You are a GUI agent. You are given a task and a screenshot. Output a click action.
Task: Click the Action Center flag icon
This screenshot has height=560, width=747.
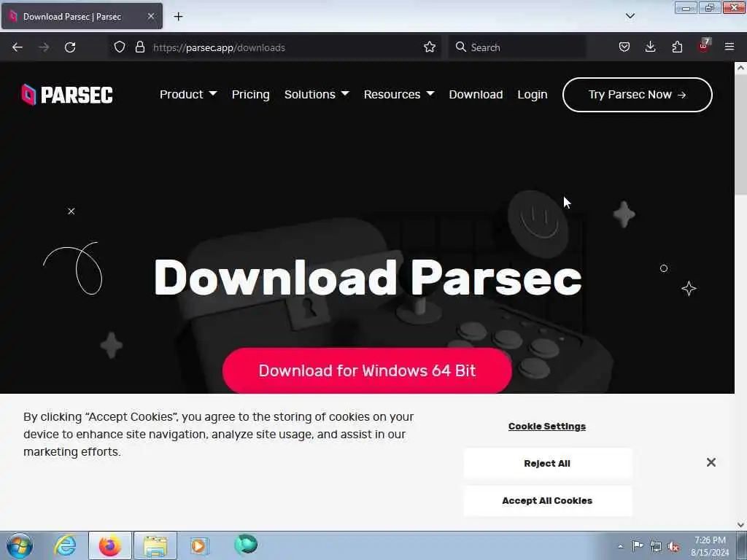pos(638,545)
